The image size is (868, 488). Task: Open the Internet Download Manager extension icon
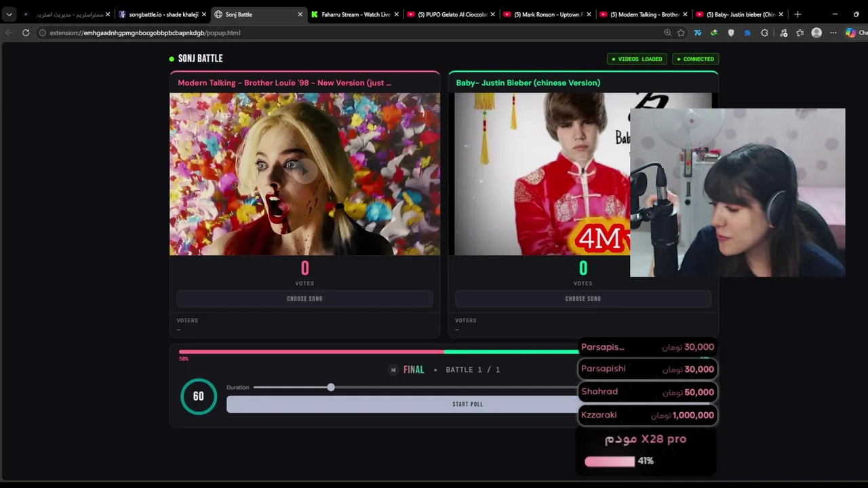point(714,33)
